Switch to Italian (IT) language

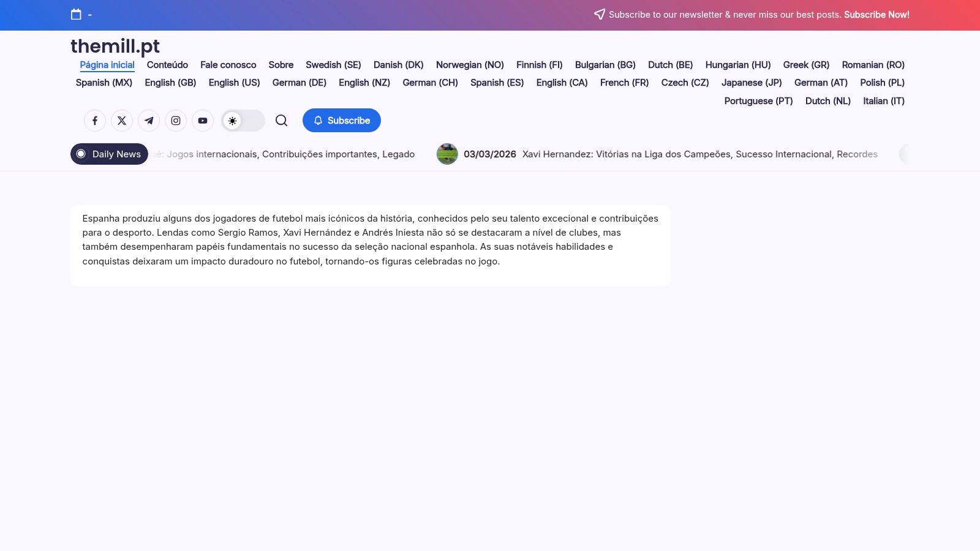(884, 101)
